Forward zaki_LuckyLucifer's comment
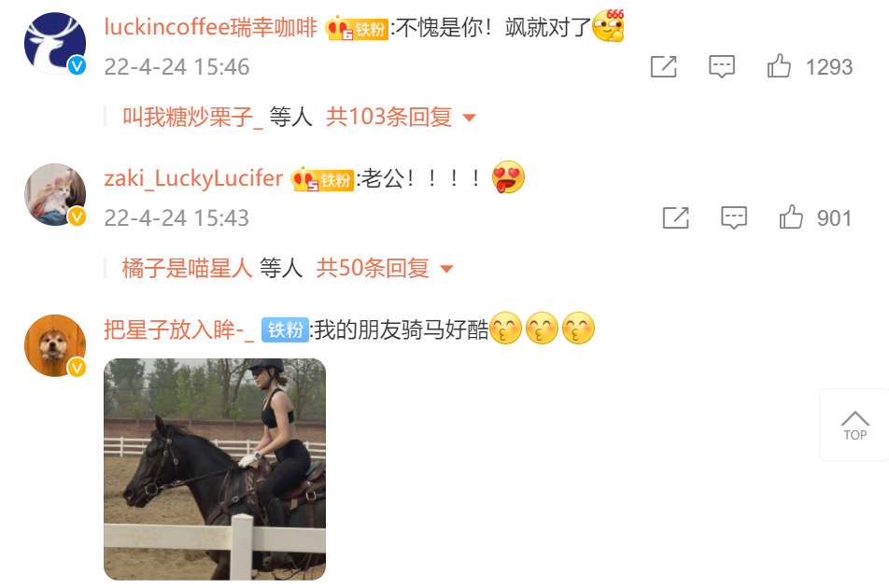 pyautogui.click(x=675, y=217)
